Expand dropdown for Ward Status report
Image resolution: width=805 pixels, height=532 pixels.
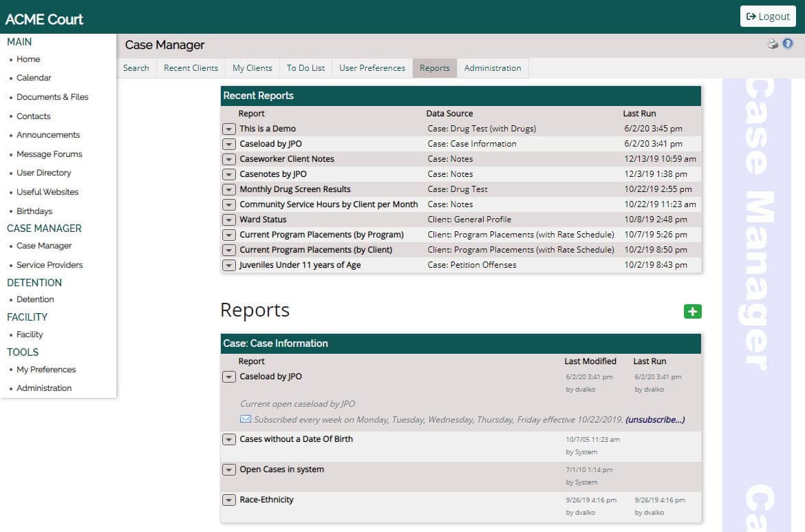coord(229,220)
